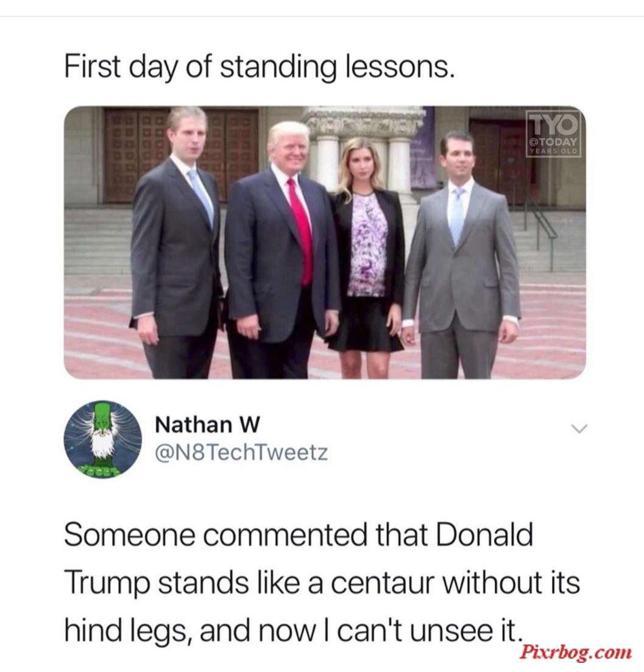Click the red necktie in the photo

(x=301, y=232)
